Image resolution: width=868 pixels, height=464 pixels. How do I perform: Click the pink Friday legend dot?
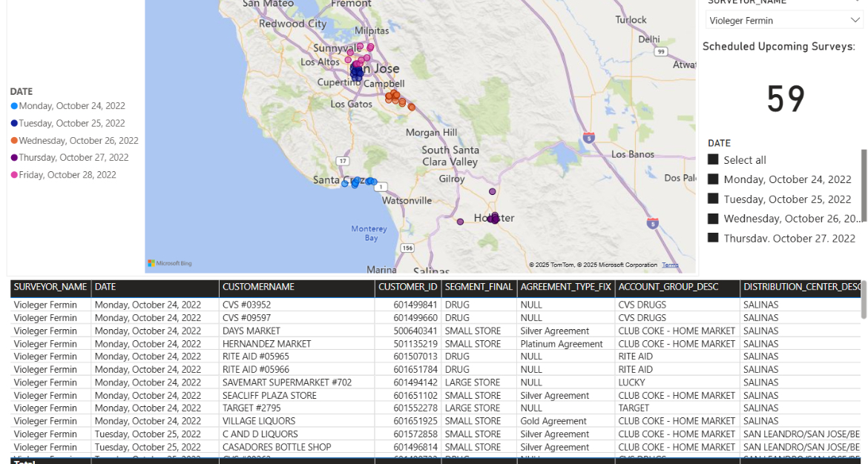(14, 175)
